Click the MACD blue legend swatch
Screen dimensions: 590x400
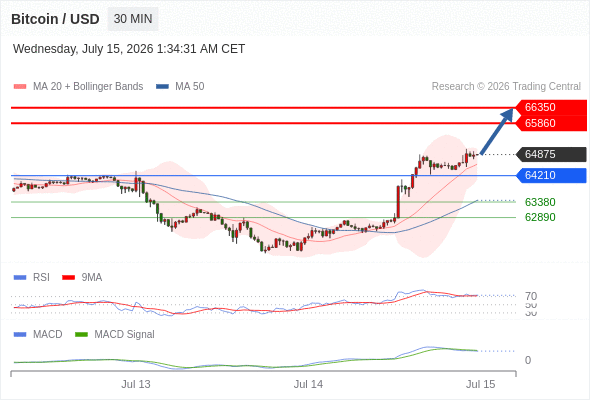coord(20,335)
